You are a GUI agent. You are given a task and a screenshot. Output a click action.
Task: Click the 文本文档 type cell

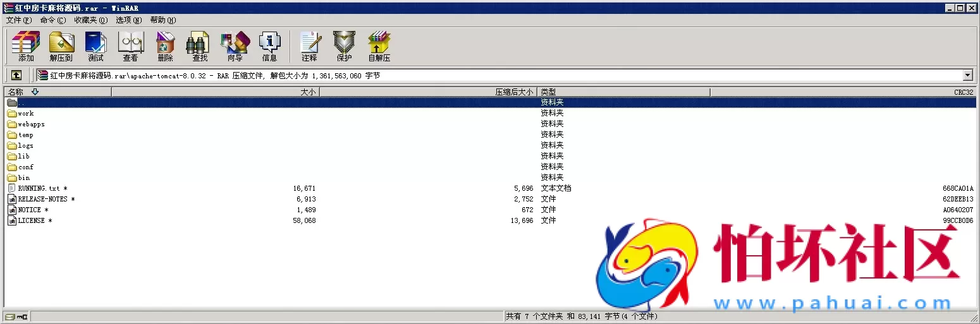[556, 189]
